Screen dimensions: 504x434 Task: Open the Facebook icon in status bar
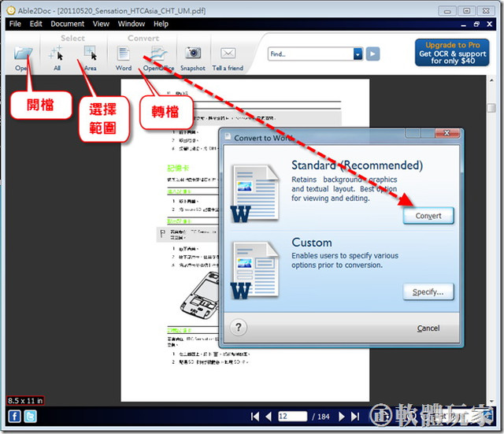coord(14,417)
